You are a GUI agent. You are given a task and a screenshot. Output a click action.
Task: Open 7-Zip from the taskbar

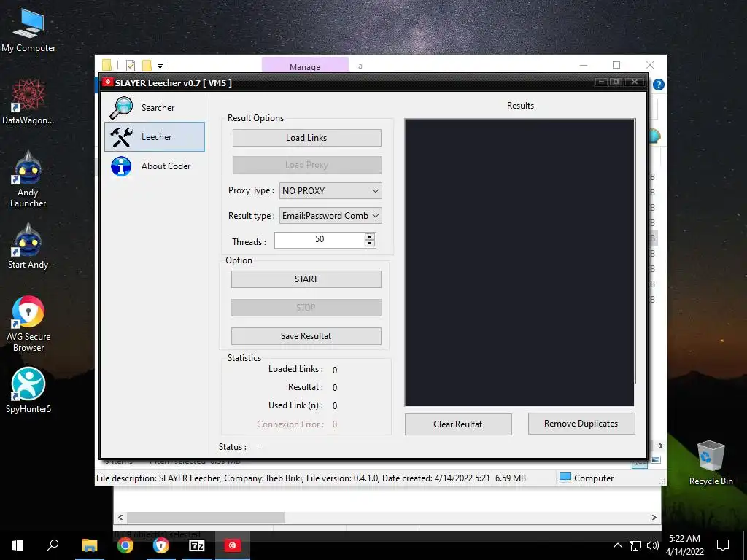click(197, 545)
